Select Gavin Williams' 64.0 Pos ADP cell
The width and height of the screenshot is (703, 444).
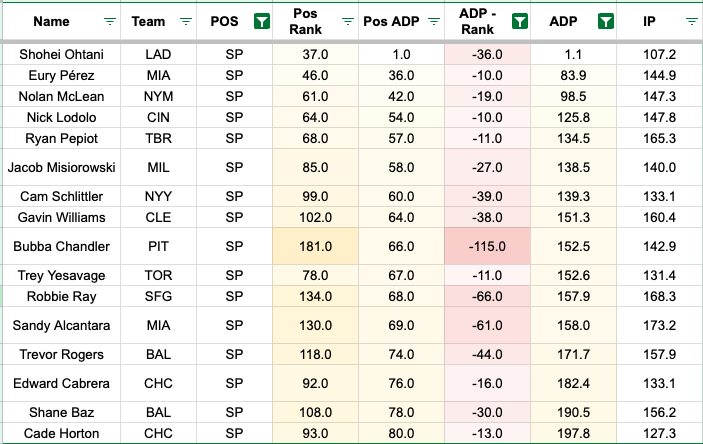(x=401, y=217)
